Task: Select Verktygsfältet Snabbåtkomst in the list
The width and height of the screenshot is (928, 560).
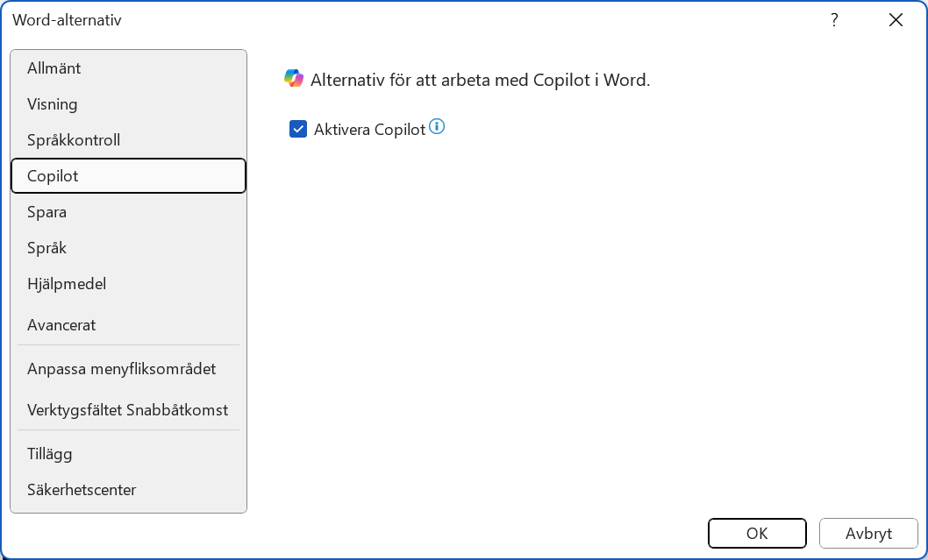Action: [x=127, y=410]
